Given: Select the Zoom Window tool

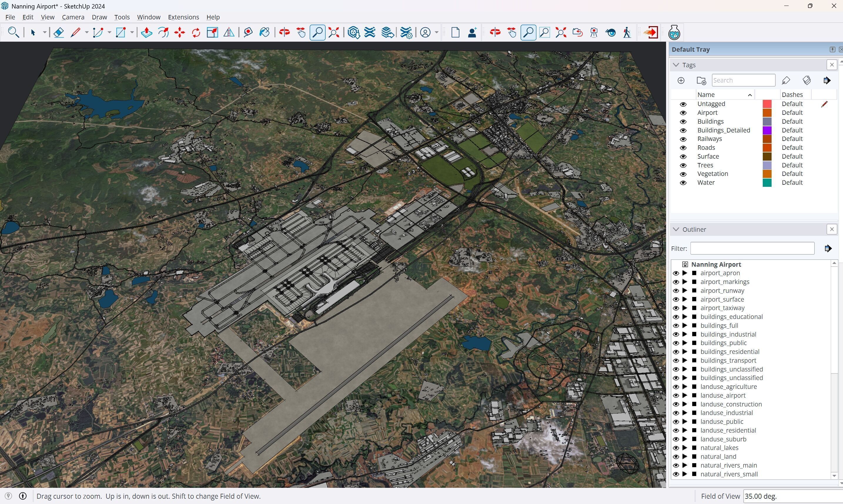Looking at the screenshot, I should point(544,32).
